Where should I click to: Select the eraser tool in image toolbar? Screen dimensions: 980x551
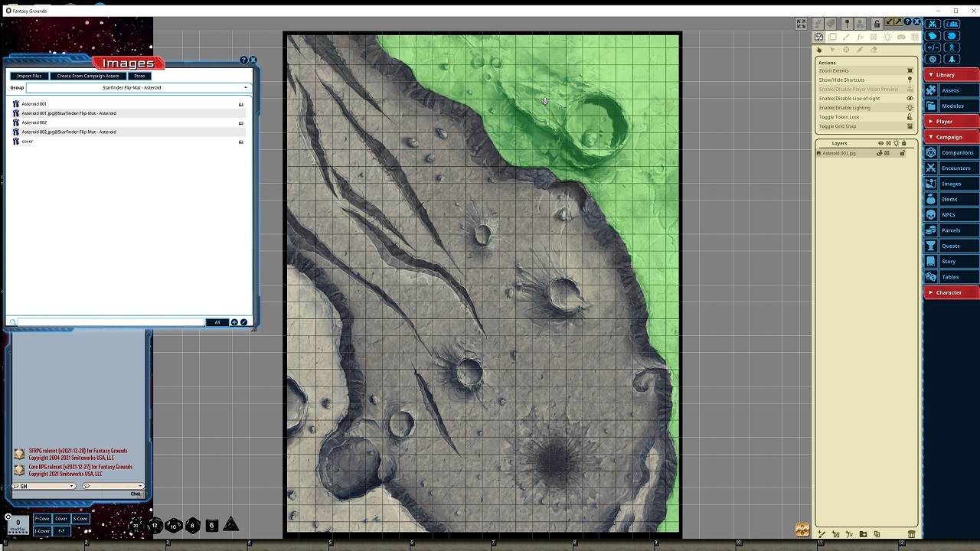pyautogui.click(x=873, y=50)
